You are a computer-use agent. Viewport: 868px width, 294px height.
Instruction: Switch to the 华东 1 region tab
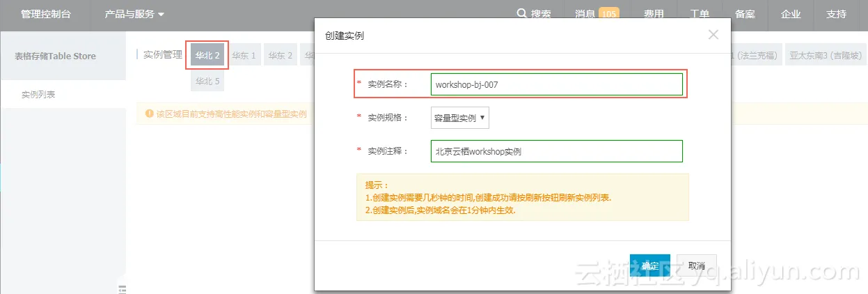pos(244,55)
